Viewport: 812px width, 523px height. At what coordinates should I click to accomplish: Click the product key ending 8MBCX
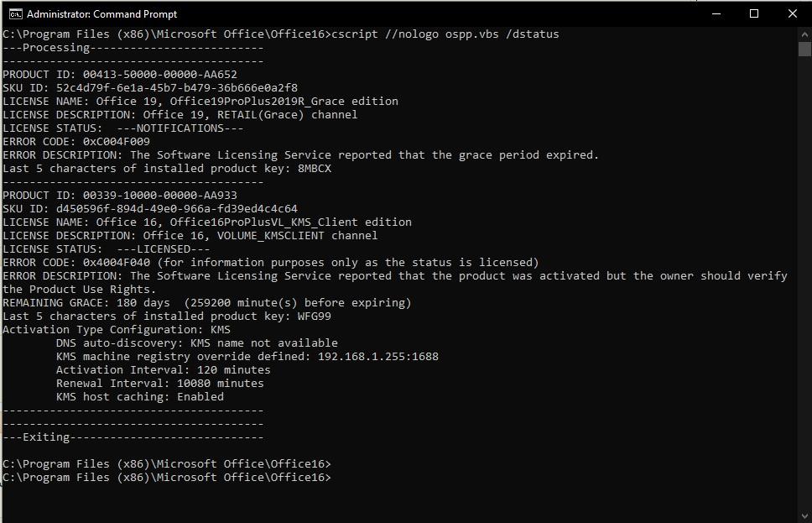(x=315, y=169)
